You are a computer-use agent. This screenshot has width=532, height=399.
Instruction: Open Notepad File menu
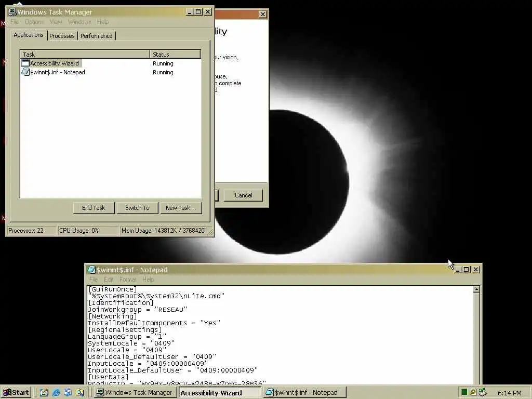click(x=94, y=280)
